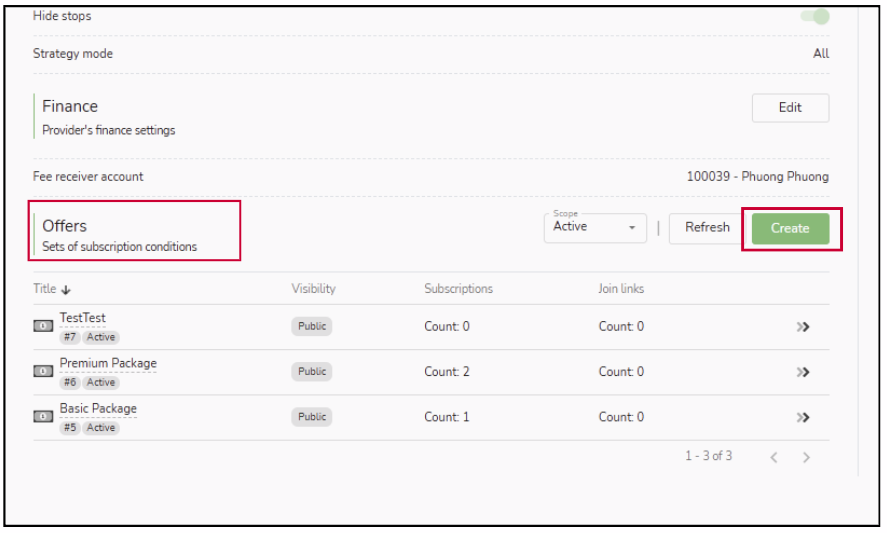Open the Basic Package title link
Viewport: 887px width, 533px height.
pyautogui.click(x=98, y=408)
